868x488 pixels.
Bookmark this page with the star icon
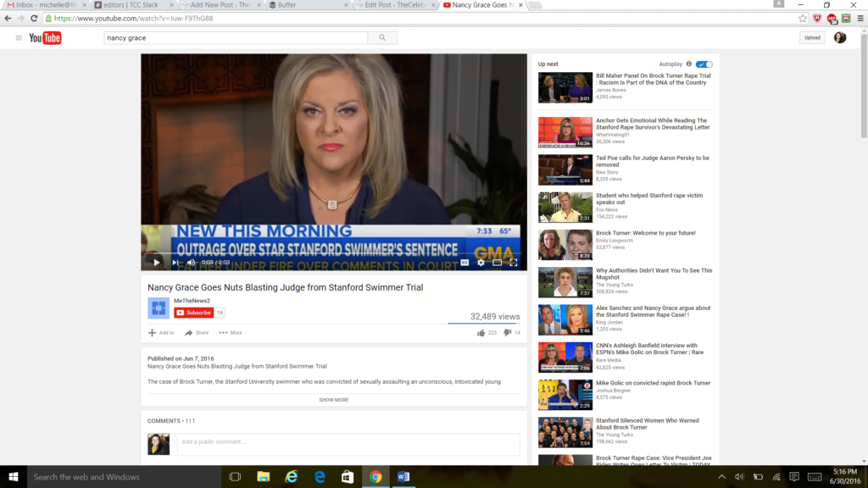pos(803,18)
